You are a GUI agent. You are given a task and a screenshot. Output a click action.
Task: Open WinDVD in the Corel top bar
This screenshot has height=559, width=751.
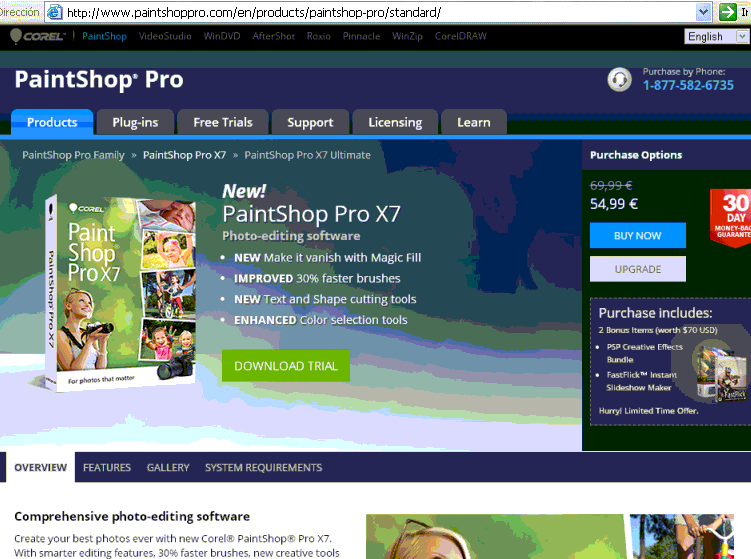[222, 36]
